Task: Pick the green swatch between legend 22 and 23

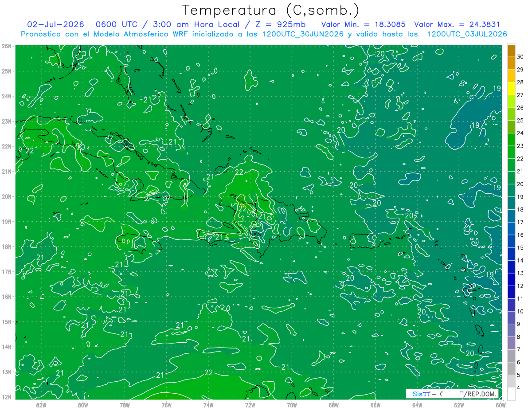Action: pos(511,152)
